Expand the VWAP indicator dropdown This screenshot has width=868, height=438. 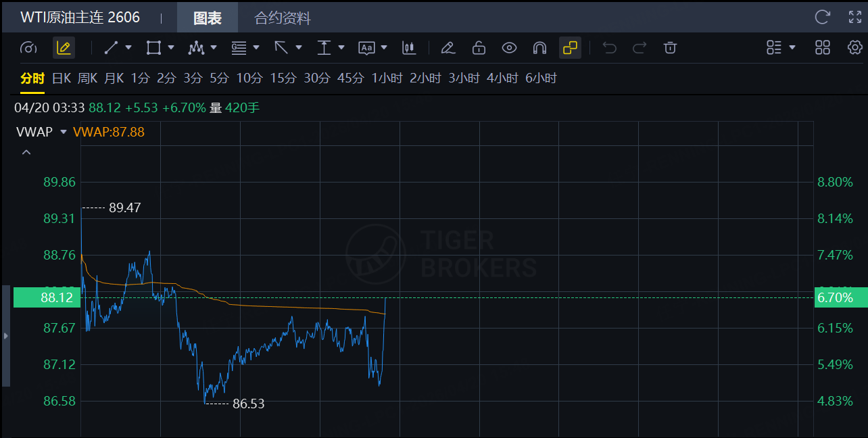64,132
